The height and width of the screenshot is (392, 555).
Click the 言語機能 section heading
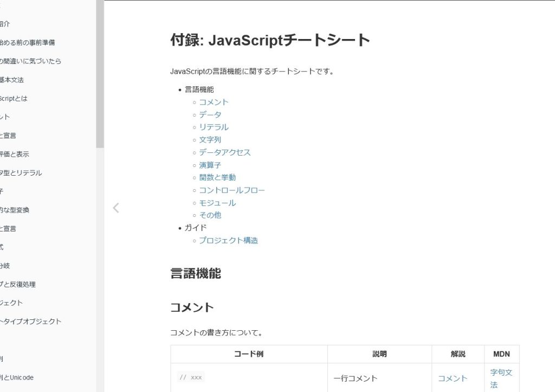[x=196, y=273]
